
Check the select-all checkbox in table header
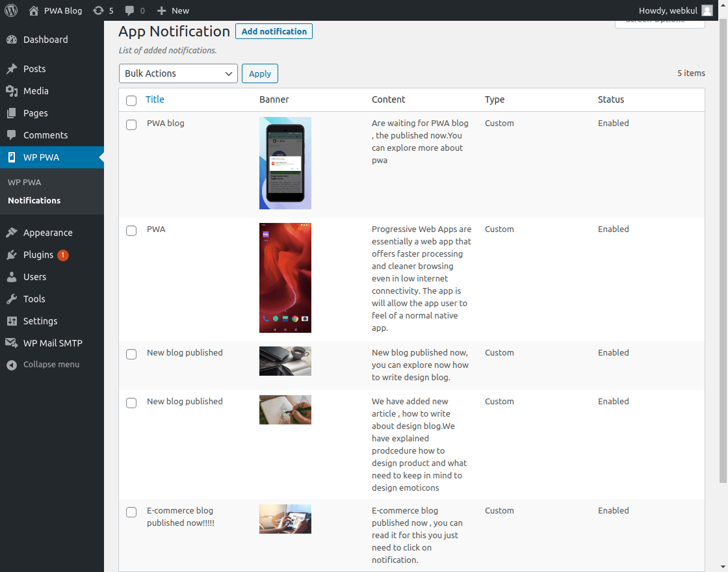click(x=131, y=100)
